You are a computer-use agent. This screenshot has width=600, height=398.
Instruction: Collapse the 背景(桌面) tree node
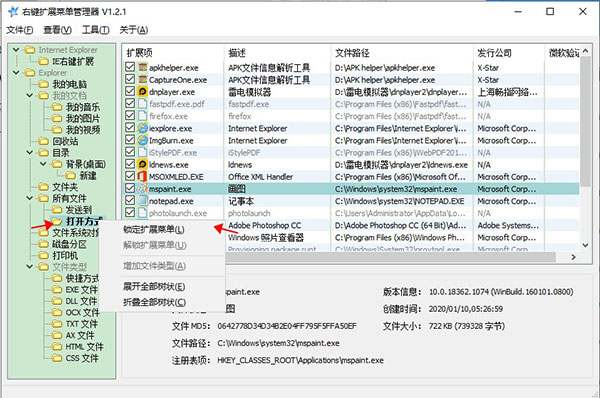pos(43,164)
